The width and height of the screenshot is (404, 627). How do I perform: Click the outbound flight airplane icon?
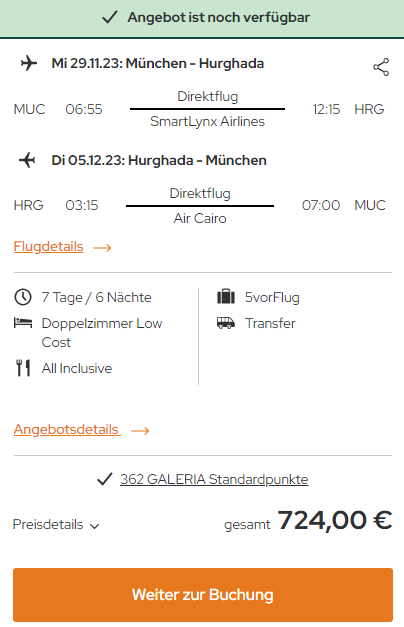(29, 63)
